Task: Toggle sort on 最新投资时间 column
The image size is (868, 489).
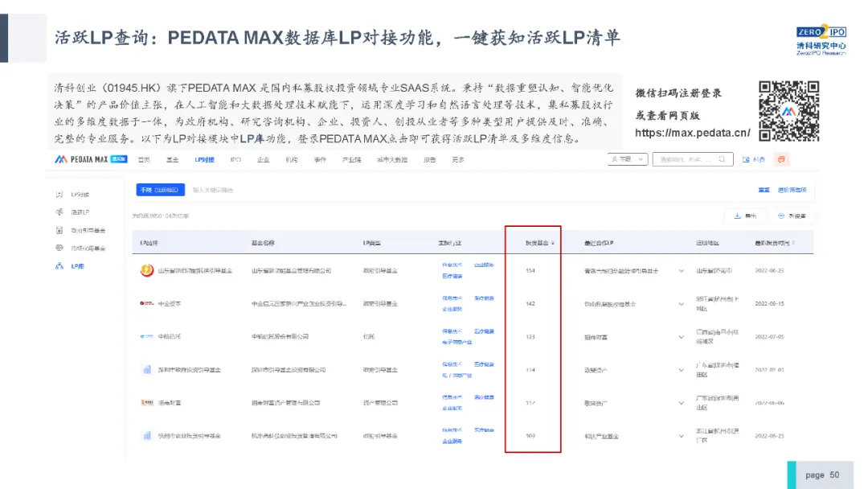Action: (x=794, y=242)
